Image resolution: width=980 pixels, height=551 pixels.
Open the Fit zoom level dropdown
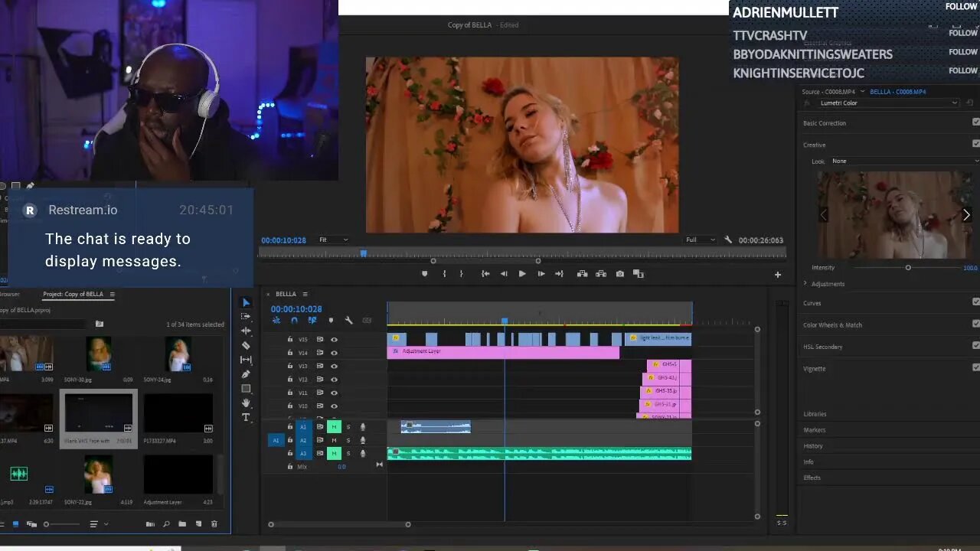333,240
